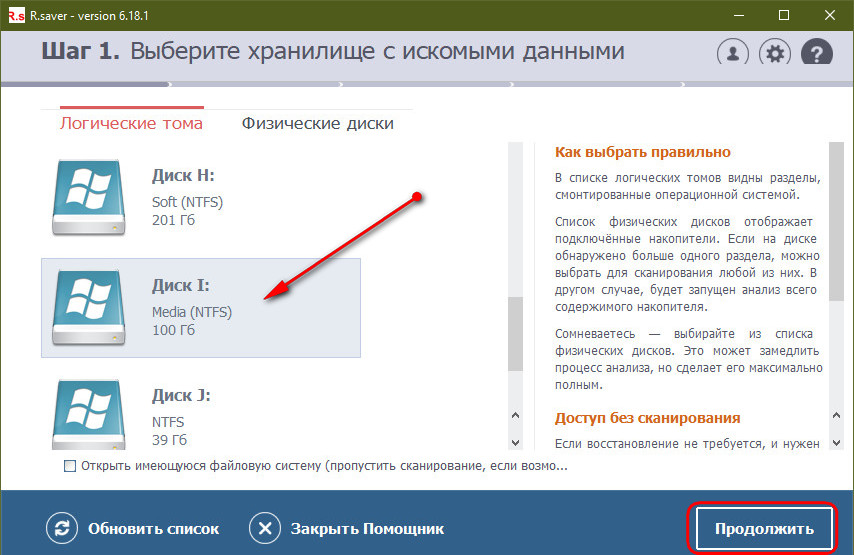This screenshot has height=555, width=854.
Task: Click the R.saver app icon in title bar
Action: coord(16,15)
